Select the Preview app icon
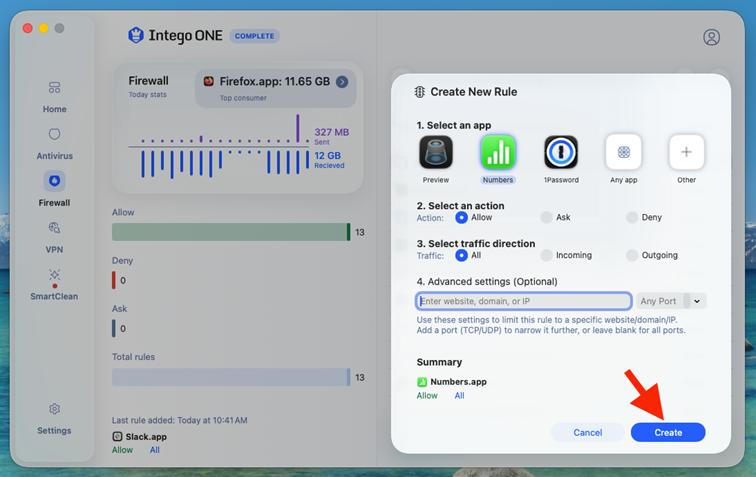This screenshot has height=477, width=756. [435, 152]
